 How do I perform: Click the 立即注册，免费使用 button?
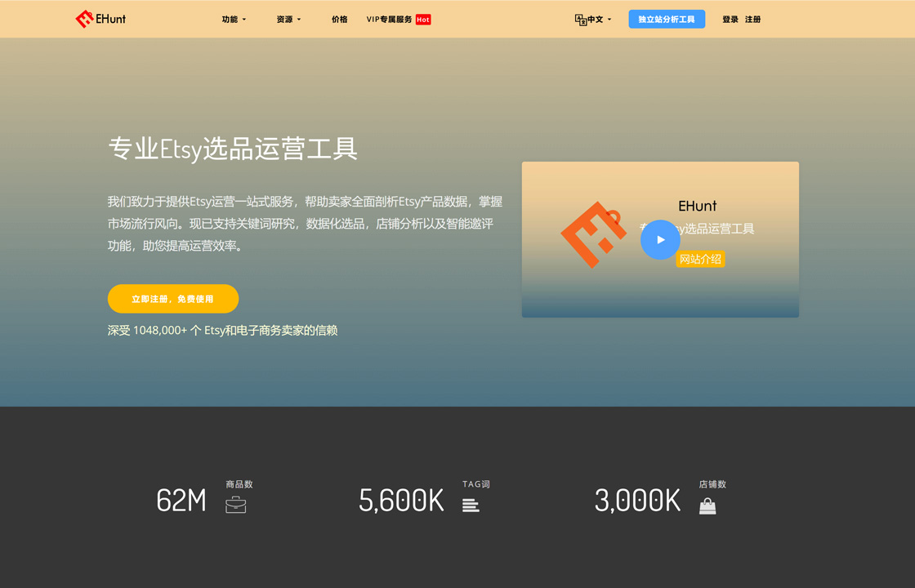pyautogui.click(x=172, y=299)
